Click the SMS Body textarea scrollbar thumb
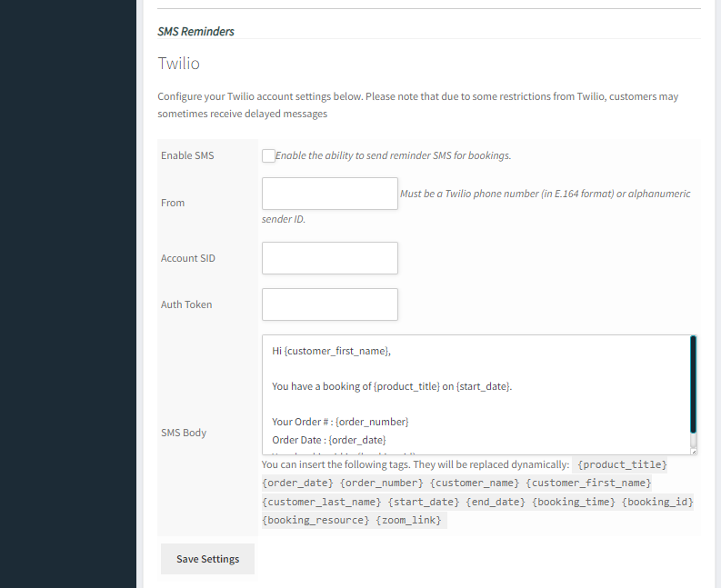 693,384
